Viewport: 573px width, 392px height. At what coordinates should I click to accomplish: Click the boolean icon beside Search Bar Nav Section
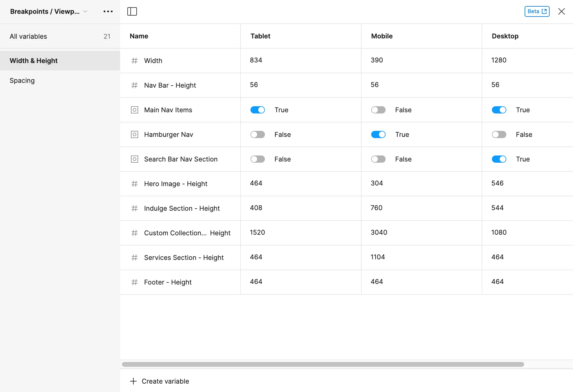pyautogui.click(x=135, y=159)
